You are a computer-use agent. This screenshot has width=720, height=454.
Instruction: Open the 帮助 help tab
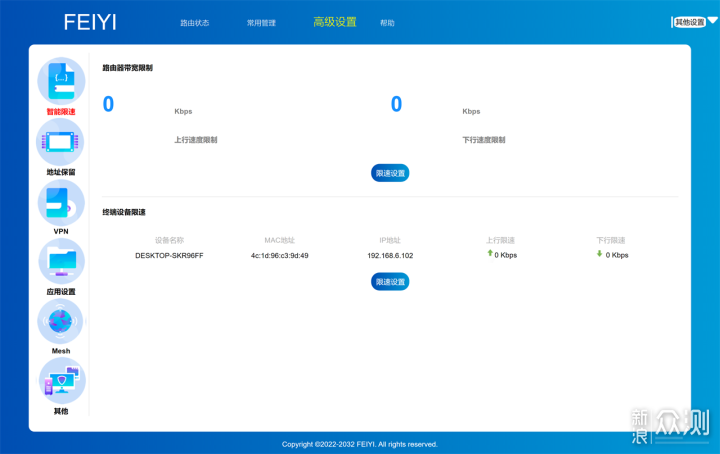click(387, 23)
